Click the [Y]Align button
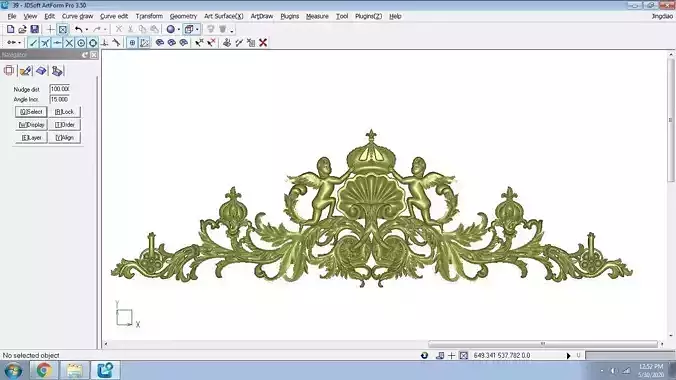Viewport: 676px width, 380px height. coord(65,138)
